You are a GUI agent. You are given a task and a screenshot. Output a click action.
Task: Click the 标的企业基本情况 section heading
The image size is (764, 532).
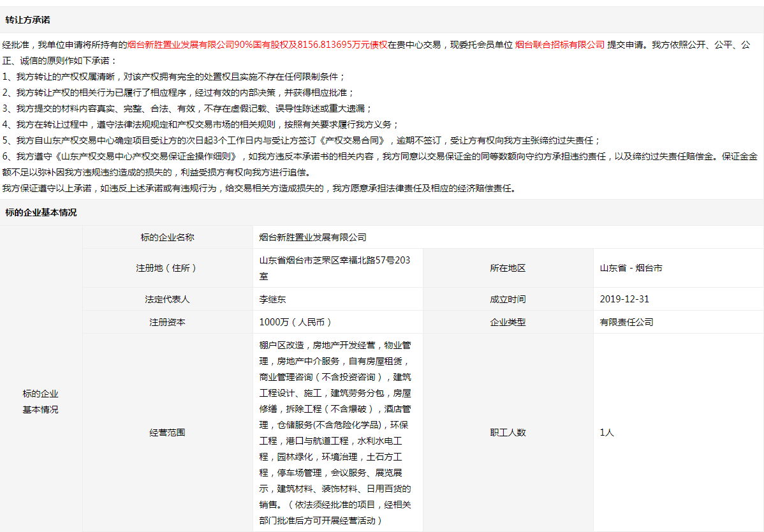41,212
